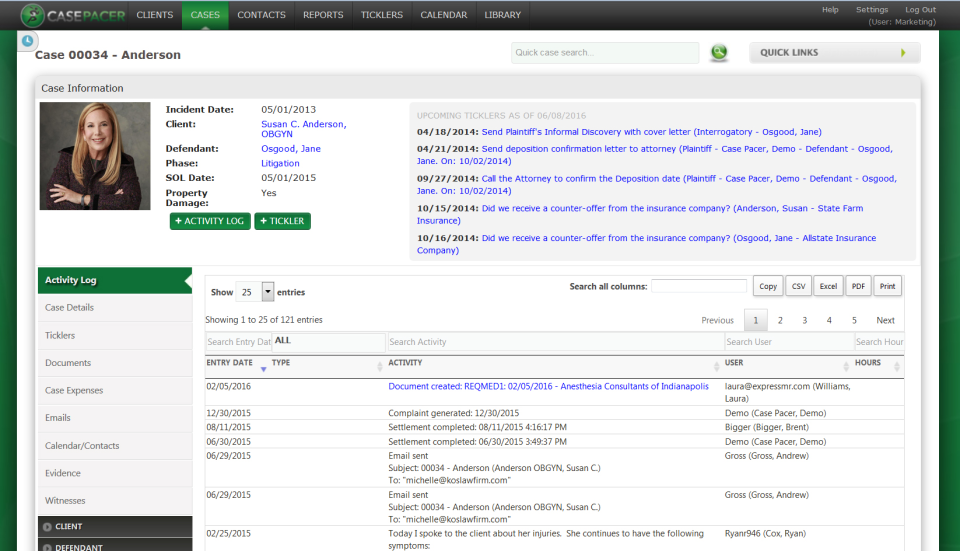Open the Litigation phase link
The image size is (960, 551).
pyautogui.click(x=280, y=163)
